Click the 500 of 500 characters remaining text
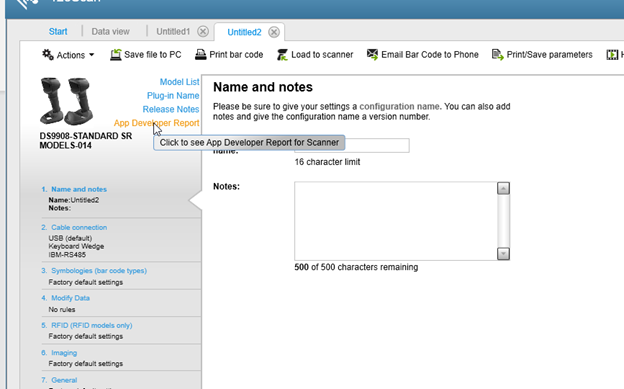624x389 pixels. tap(356, 267)
